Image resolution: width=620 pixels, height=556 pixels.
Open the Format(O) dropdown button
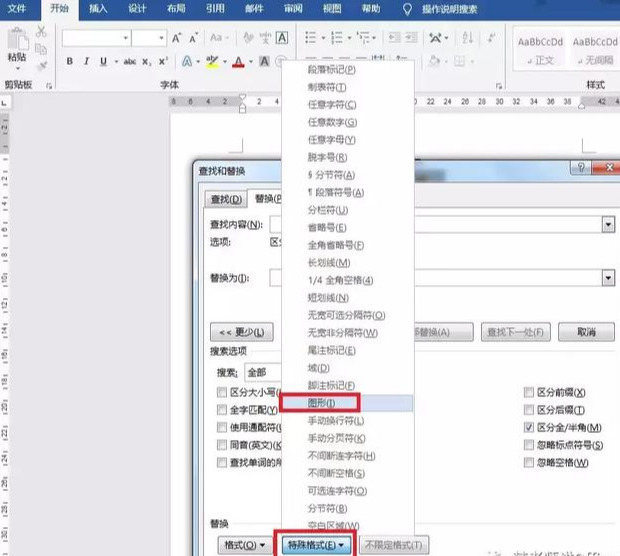(x=244, y=545)
